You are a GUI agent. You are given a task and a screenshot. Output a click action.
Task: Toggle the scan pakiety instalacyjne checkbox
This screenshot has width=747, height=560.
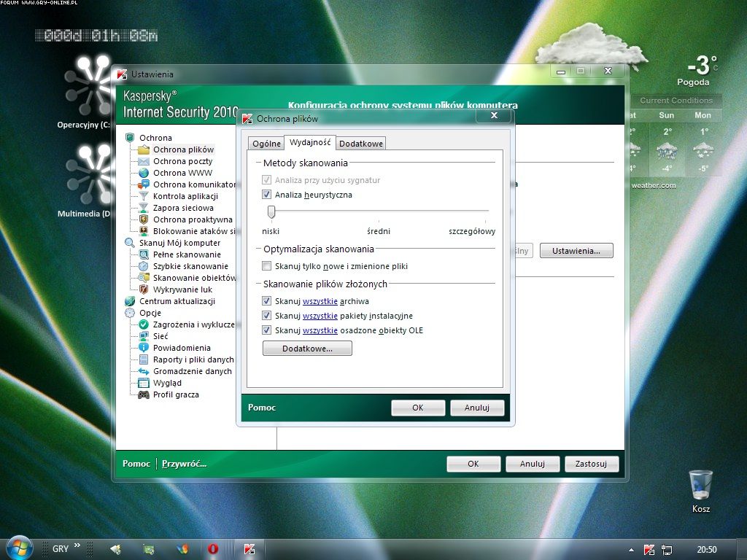tap(267, 315)
